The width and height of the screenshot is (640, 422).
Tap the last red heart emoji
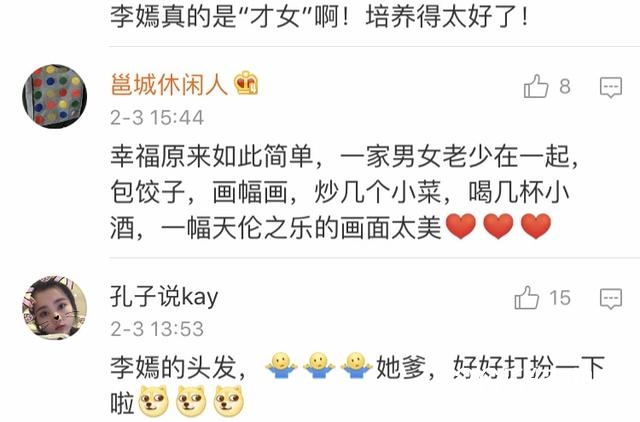click(536, 226)
